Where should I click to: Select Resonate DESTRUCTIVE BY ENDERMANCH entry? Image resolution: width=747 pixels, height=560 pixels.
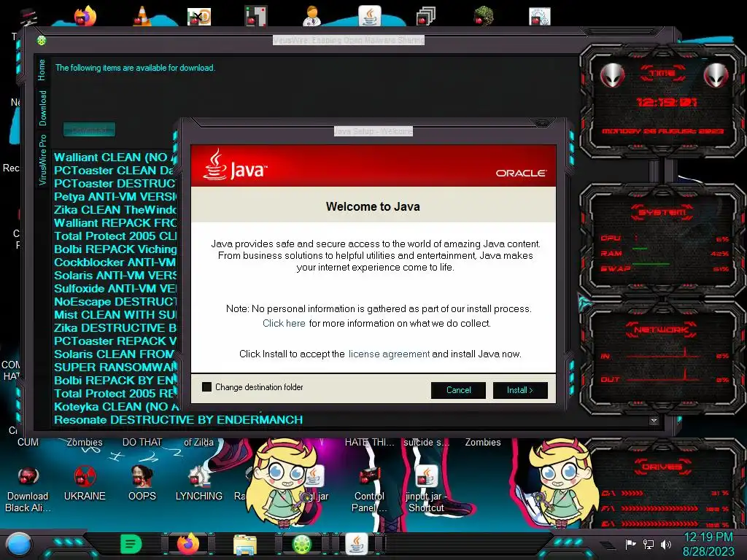coord(178,419)
